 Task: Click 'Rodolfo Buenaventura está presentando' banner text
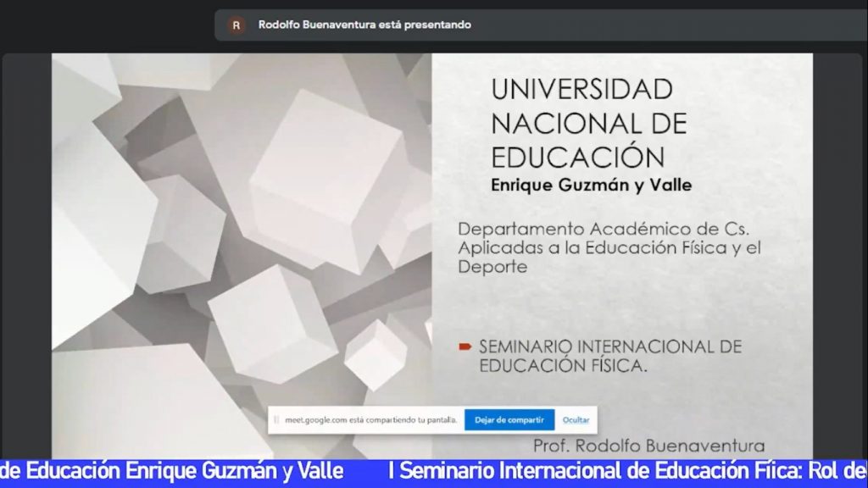[x=364, y=25]
